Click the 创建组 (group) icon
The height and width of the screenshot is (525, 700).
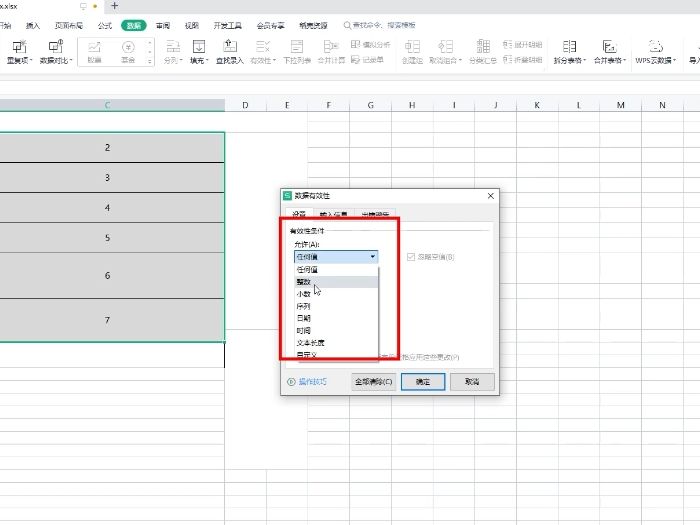[x=412, y=46]
